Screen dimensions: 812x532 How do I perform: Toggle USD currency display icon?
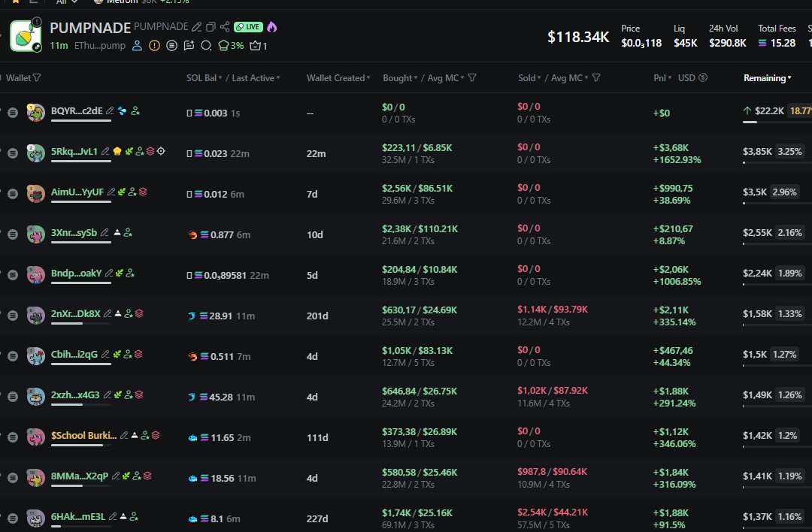point(703,77)
